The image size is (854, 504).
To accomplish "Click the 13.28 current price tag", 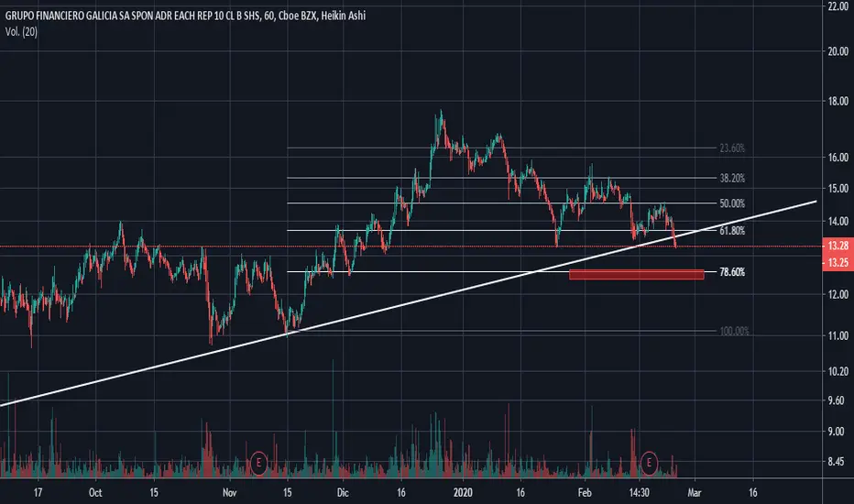I will click(x=836, y=247).
